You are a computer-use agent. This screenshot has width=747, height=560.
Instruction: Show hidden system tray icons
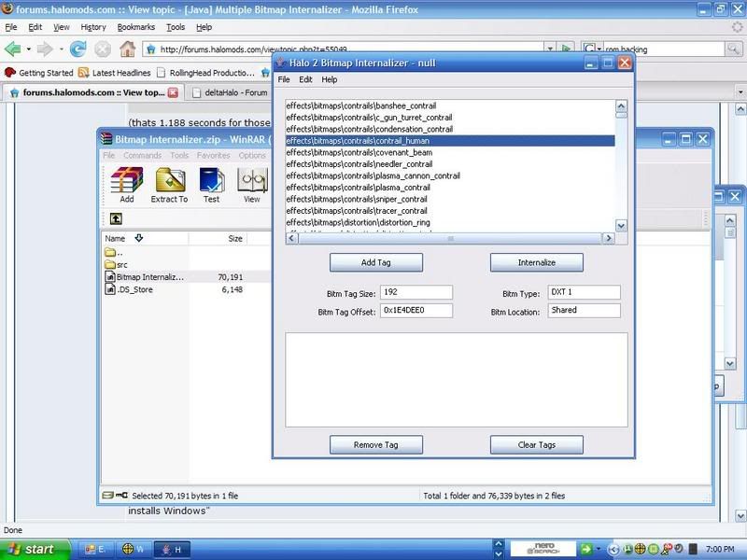614,549
